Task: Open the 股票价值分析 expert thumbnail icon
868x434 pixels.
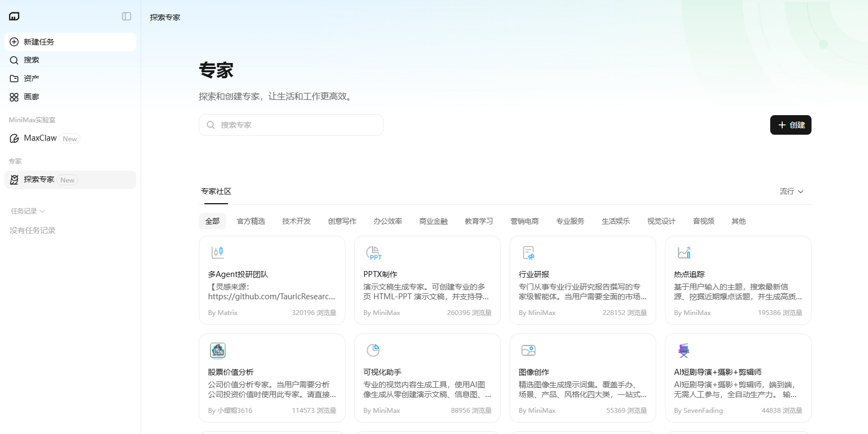Action: pyautogui.click(x=218, y=350)
